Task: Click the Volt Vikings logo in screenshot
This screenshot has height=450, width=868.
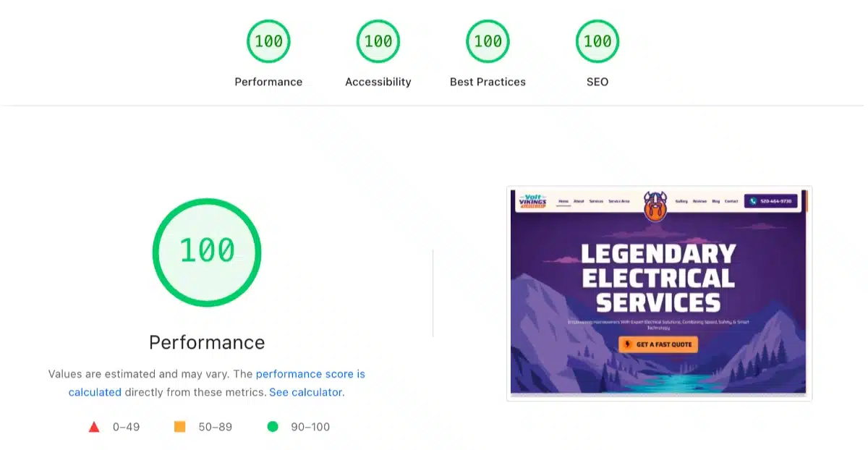Action: pyautogui.click(x=533, y=200)
